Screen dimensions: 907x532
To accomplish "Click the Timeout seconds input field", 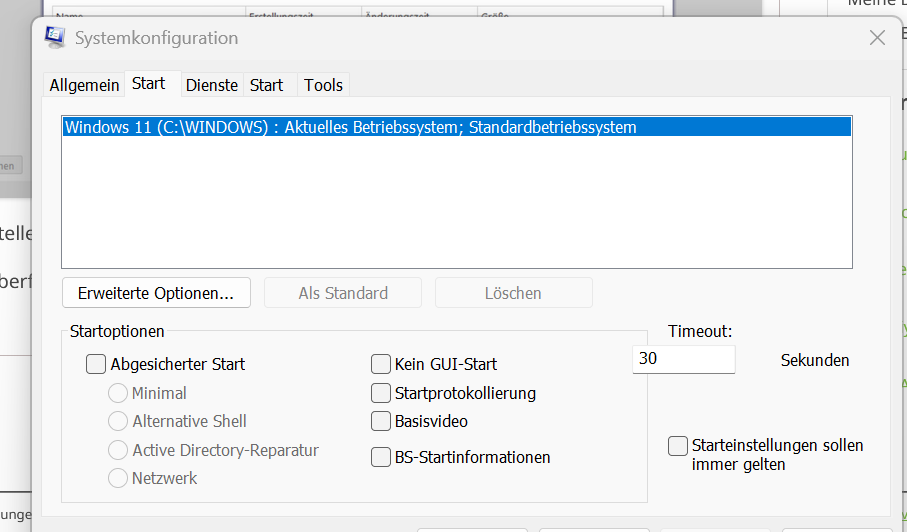I will (684, 359).
